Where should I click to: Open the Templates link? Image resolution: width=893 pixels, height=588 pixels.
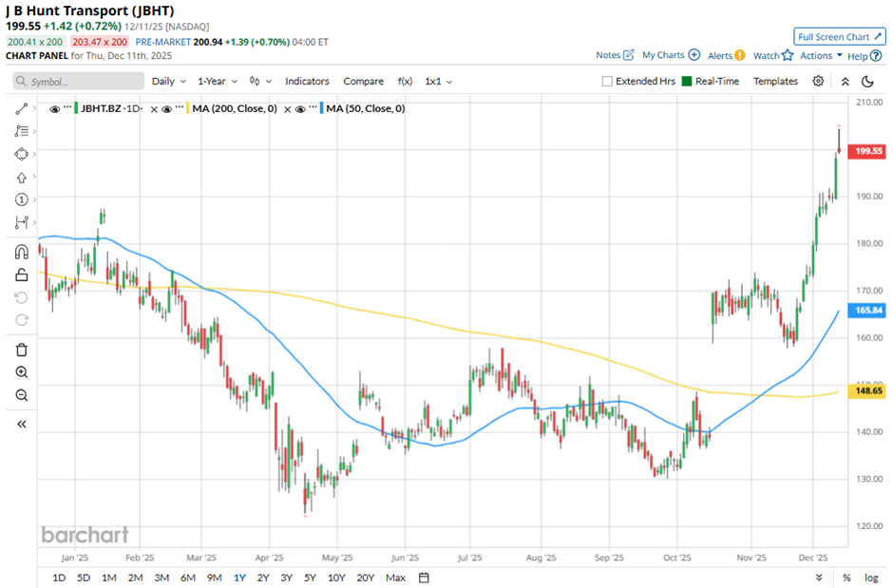pos(775,82)
